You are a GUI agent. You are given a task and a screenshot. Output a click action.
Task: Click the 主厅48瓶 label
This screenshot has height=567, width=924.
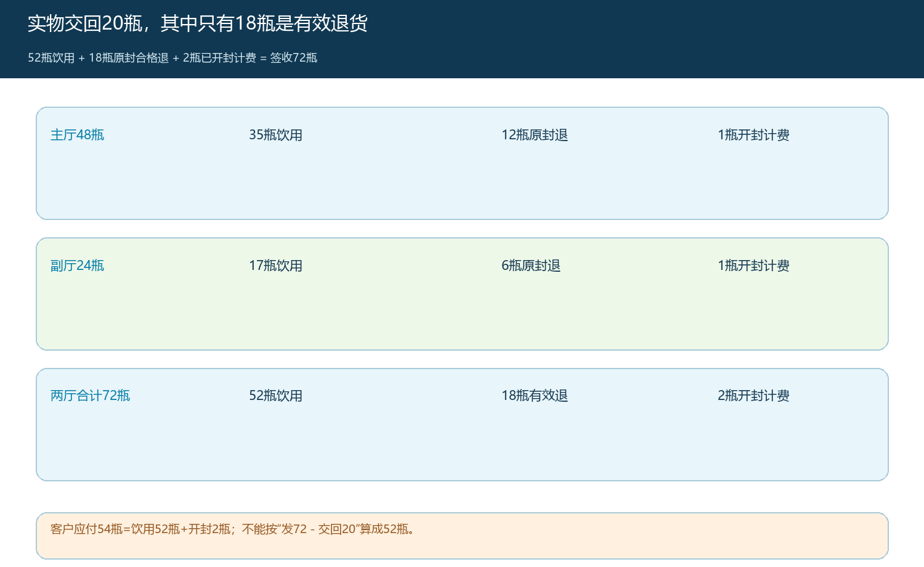coord(77,135)
